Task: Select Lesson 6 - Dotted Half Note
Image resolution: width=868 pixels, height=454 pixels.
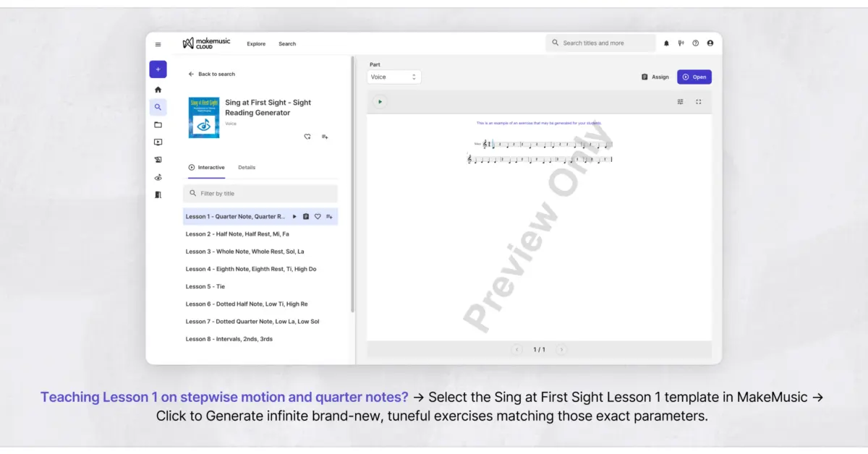Action: [x=247, y=304]
